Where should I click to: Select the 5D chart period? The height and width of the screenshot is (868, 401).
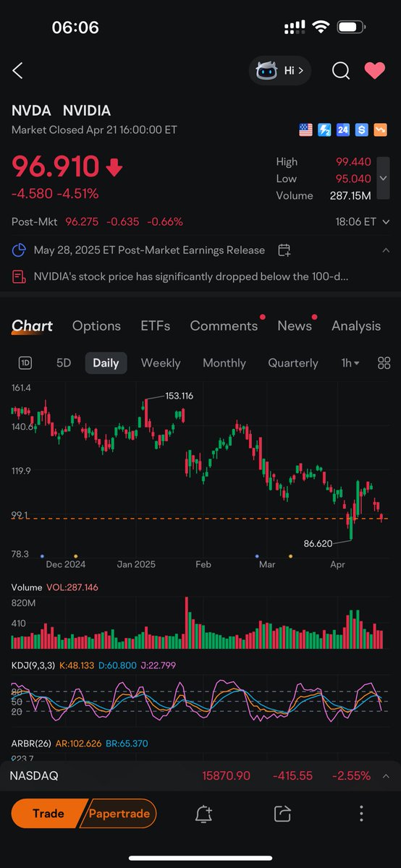point(64,363)
